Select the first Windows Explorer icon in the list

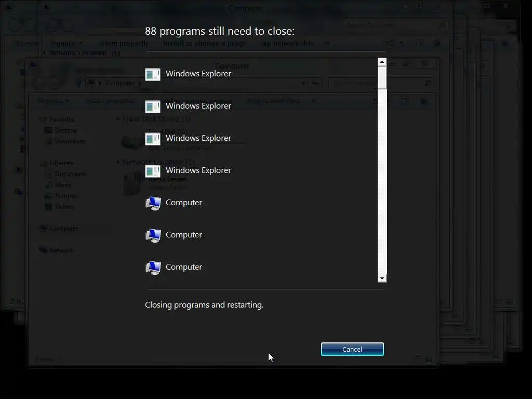[x=153, y=74]
